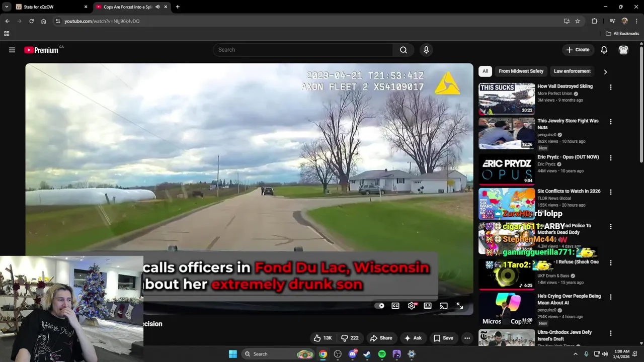Image resolution: width=644 pixels, height=362 pixels.
Task: Toggle closed captions in the player
Action: [x=395, y=306]
